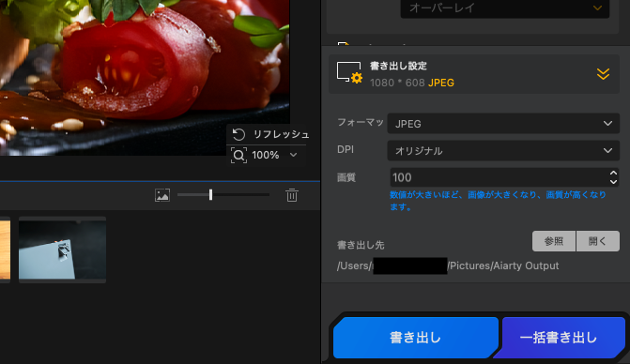Click the 参照 browse button
630x364 pixels.
pos(554,241)
